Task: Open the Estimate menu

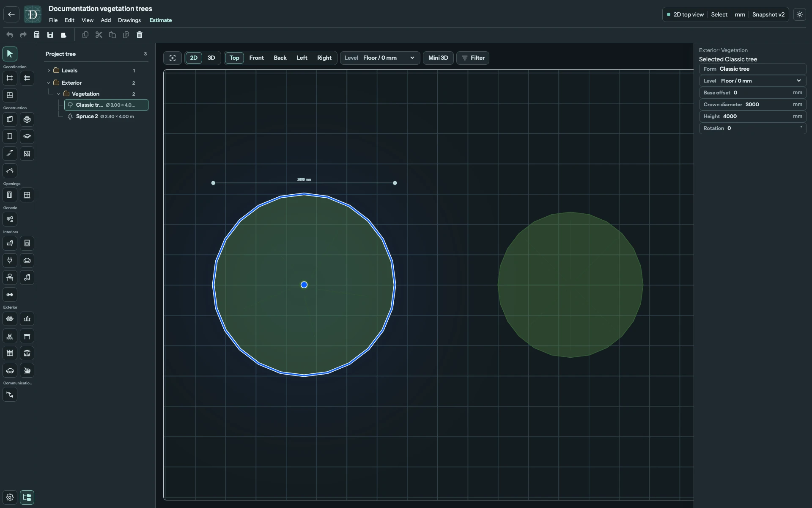Action: (161, 20)
